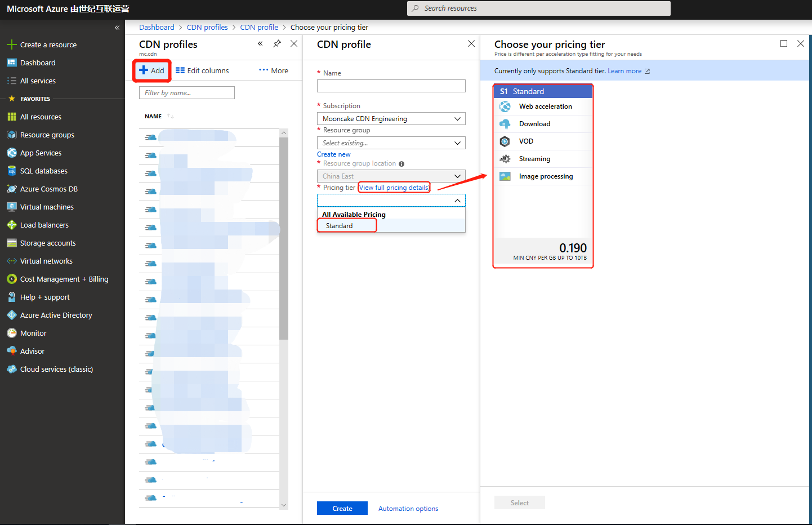Click the Virtual machines icon
The height and width of the screenshot is (525, 812).
point(11,207)
